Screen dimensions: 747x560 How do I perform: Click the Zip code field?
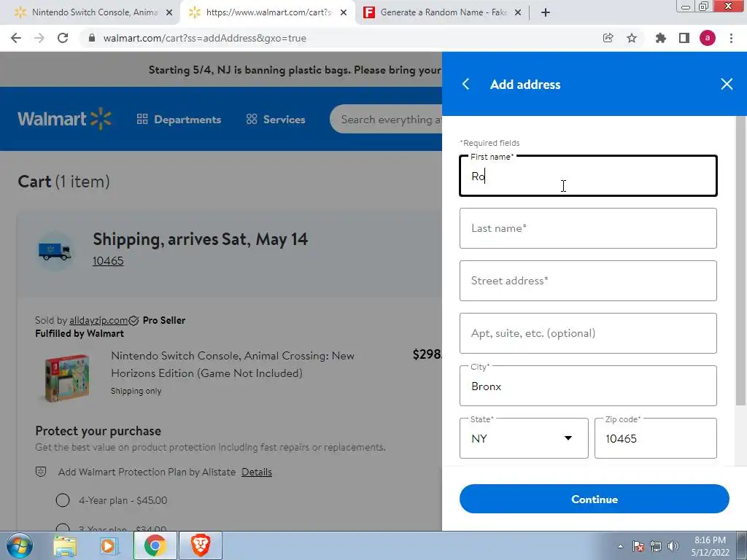(656, 438)
